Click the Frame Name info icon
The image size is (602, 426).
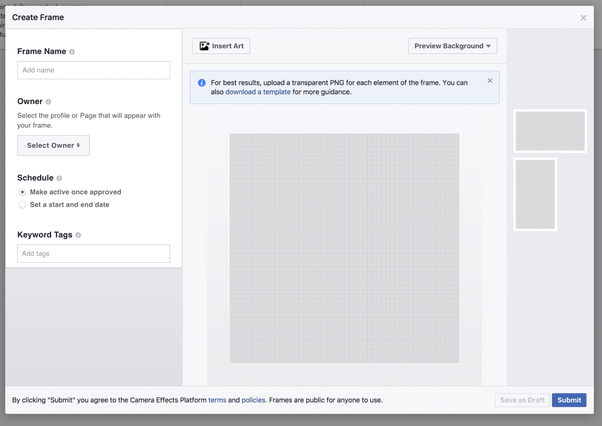pos(72,52)
